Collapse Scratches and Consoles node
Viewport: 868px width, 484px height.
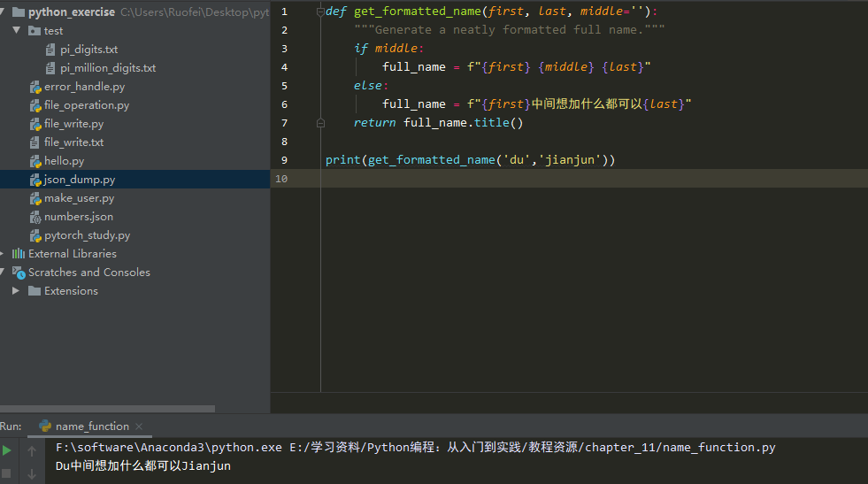[x=3, y=272]
